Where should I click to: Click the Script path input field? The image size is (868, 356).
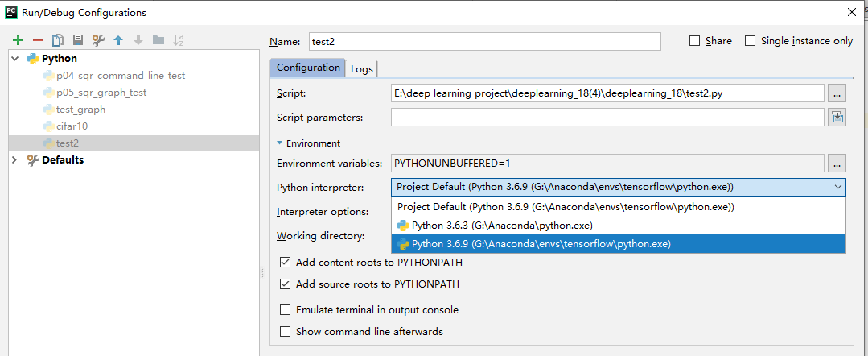[x=608, y=93]
